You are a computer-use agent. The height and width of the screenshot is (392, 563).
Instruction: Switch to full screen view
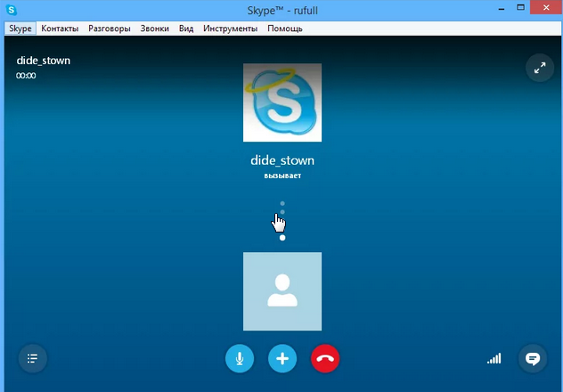click(x=540, y=68)
